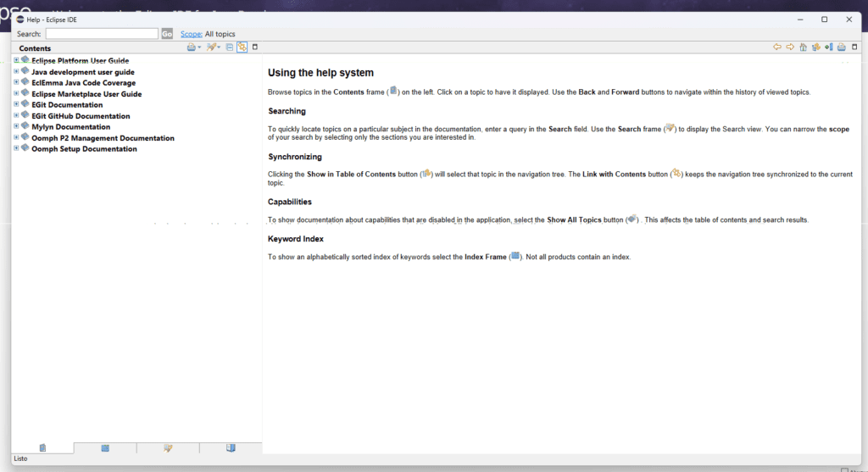Expand Java development user guide node
The height and width of the screenshot is (472, 868).
pos(16,71)
